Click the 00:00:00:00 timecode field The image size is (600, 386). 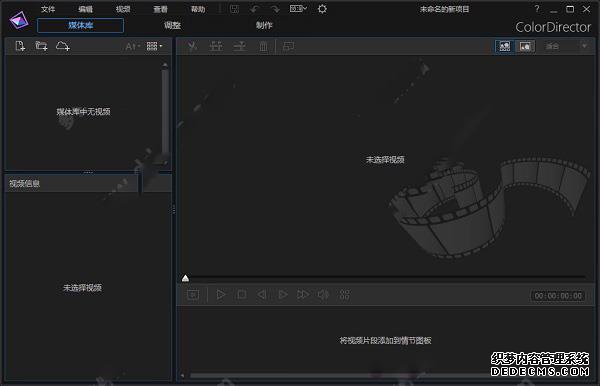click(558, 296)
